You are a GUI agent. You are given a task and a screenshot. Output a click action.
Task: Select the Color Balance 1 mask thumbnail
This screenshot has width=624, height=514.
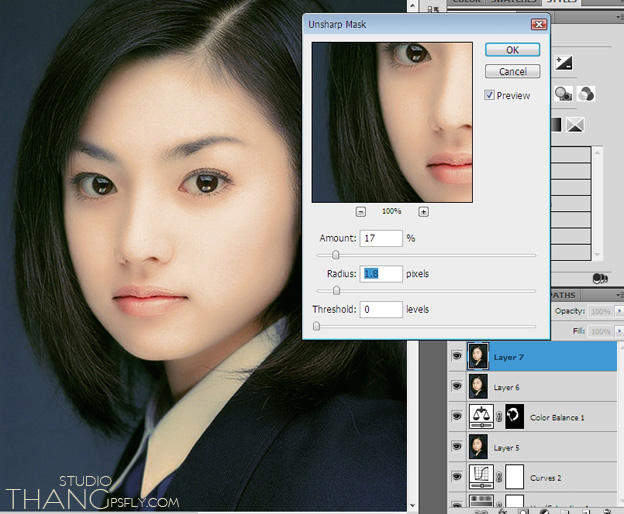(x=514, y=417)
